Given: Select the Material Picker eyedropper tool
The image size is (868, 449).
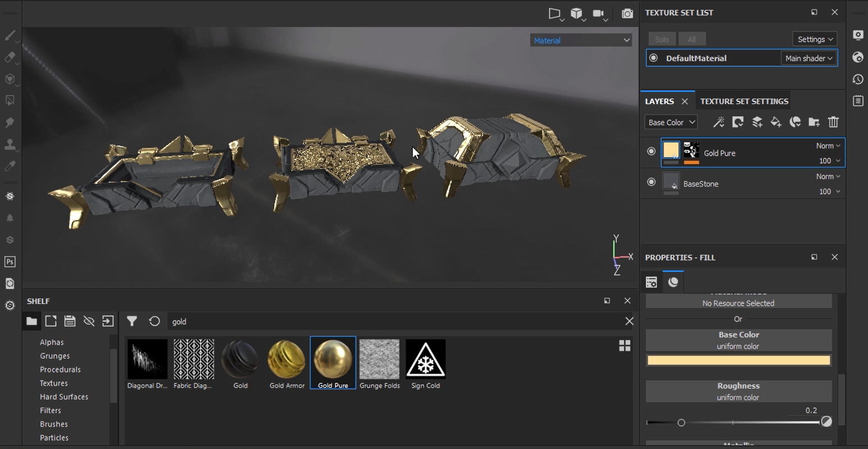Looking at the screenshot, I should 10,166.
